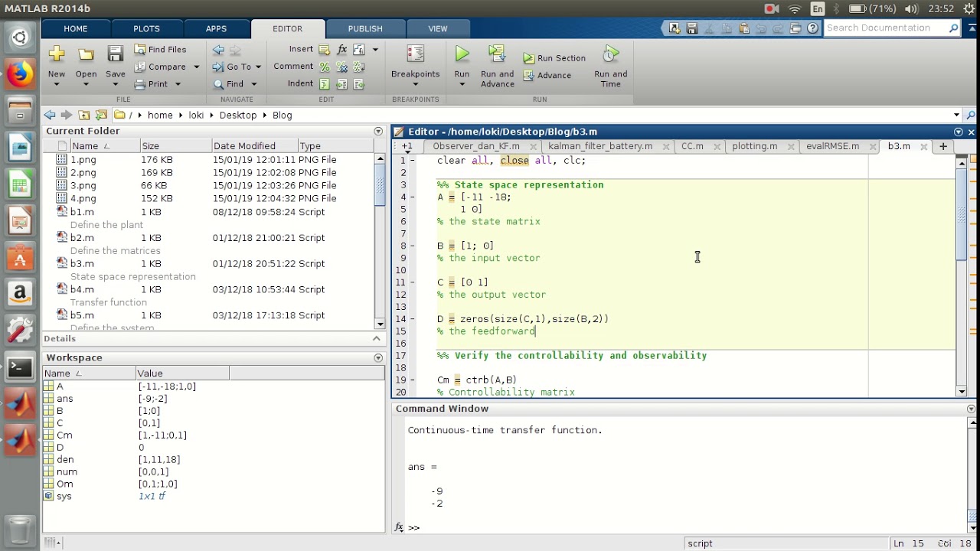Toggle breakpoint dash at line 8
Screen dimensions: 980x551
click(412, 246)
